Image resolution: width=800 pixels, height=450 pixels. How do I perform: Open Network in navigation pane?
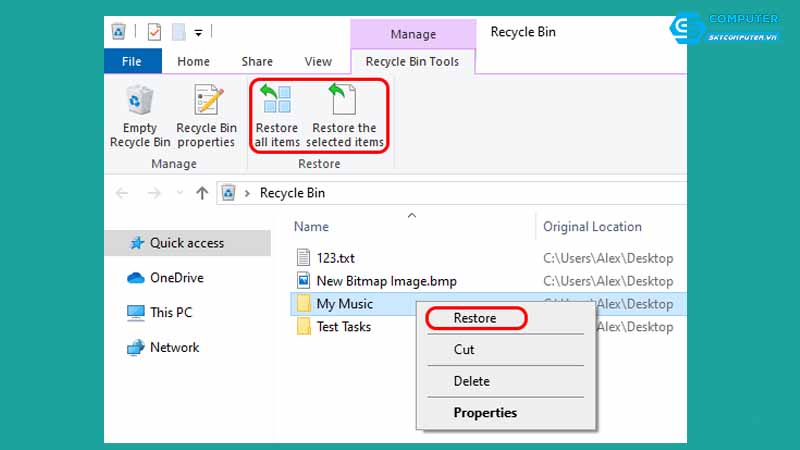(x=174, y=347)
